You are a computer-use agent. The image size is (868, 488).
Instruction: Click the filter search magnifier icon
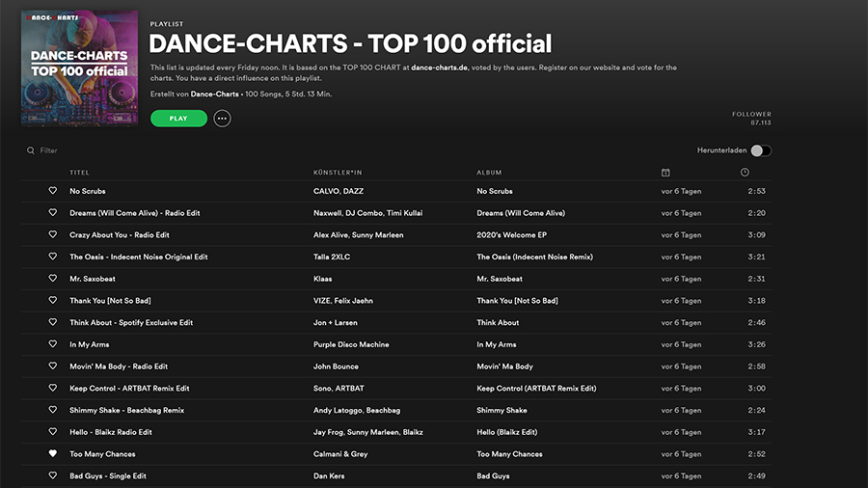(x=31, y=150)
